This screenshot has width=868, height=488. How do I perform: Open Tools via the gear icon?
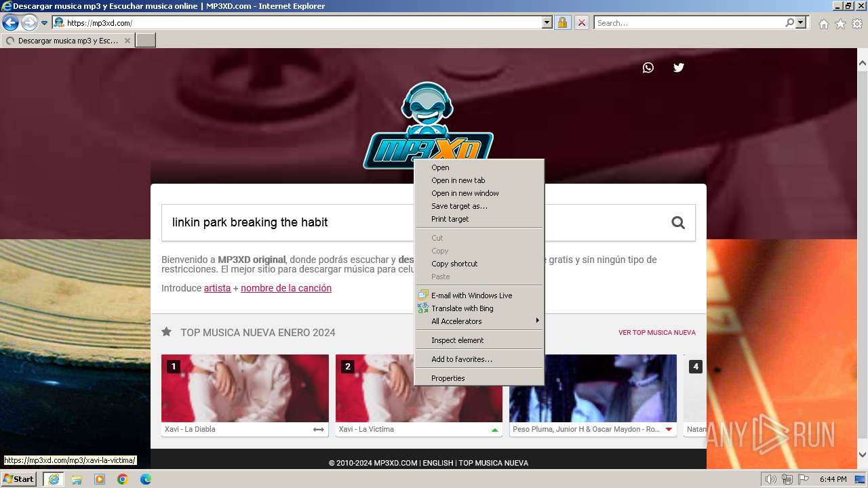(857, 24)
